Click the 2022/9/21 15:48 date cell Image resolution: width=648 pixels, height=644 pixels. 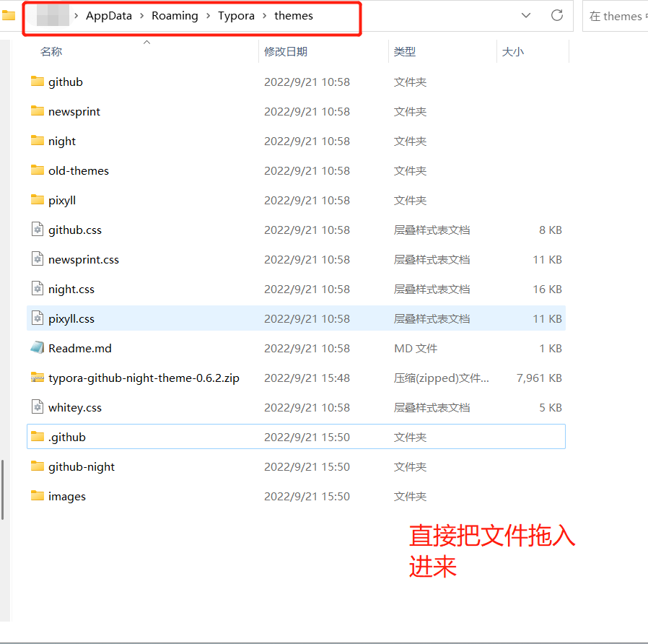click(x=307, y=378)
